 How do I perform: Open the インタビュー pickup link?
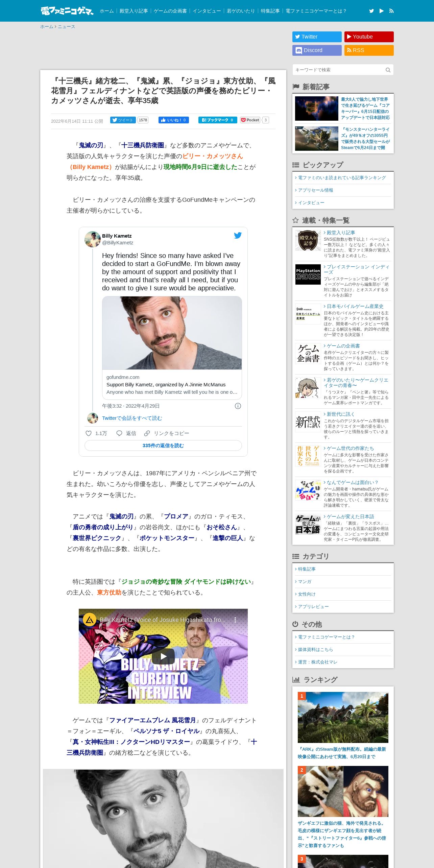[311, 203]
